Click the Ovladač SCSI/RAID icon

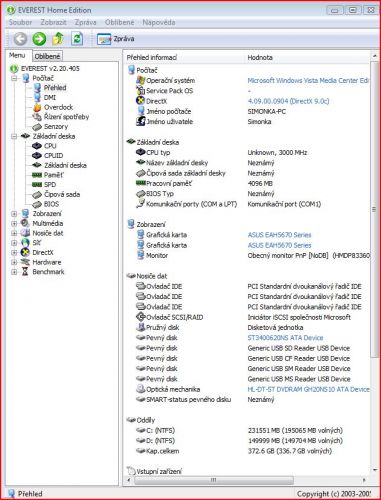[140, 317]
